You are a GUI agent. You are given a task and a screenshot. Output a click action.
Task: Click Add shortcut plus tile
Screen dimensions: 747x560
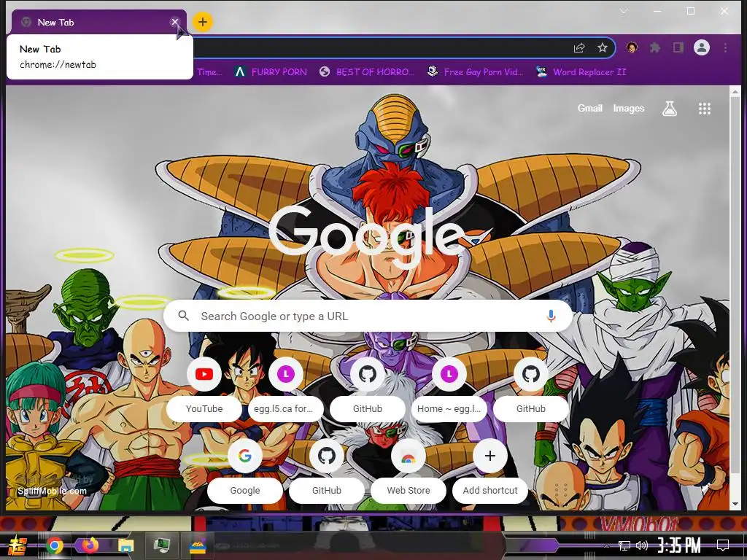pos(489,471)
